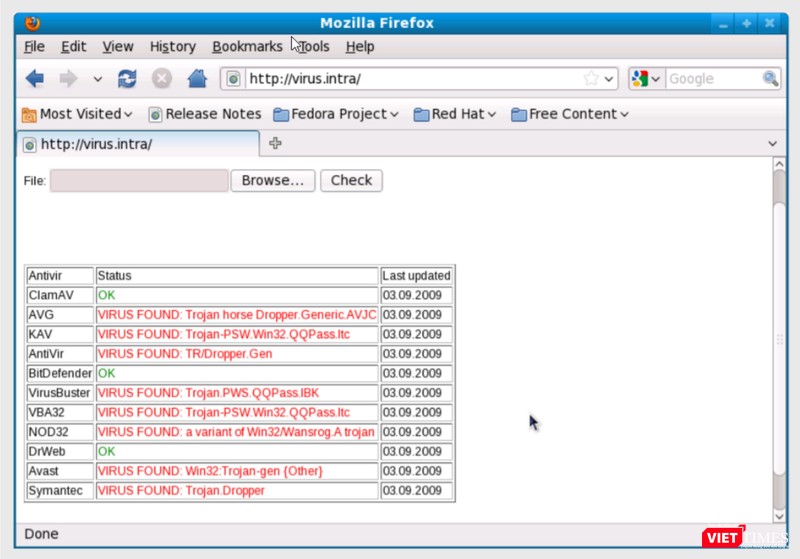Open the Edit menu
This screenshot has width=800, height=559.
click(73, 46)
